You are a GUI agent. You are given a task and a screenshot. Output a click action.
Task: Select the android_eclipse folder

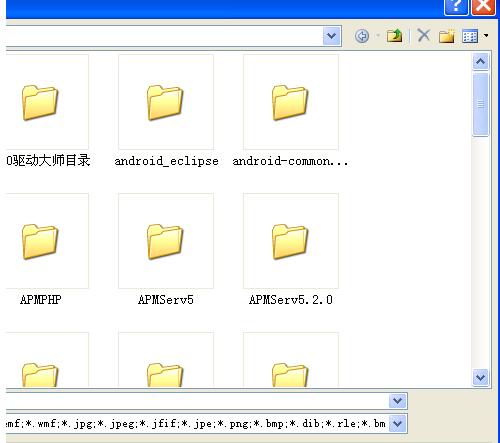(166, 111)
